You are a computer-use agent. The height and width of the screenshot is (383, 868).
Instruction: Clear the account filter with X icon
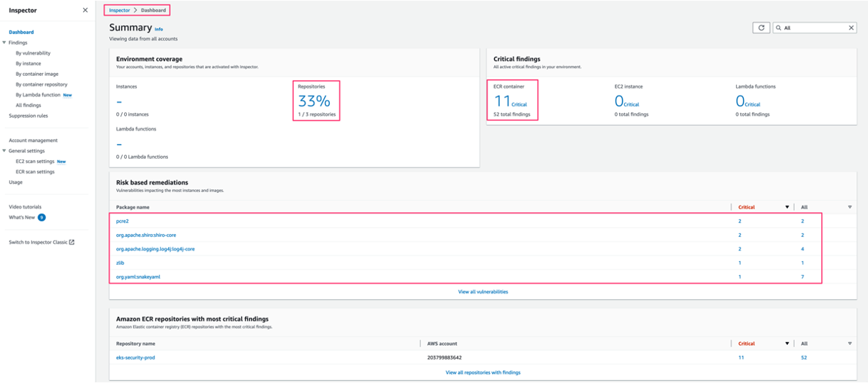852,28
